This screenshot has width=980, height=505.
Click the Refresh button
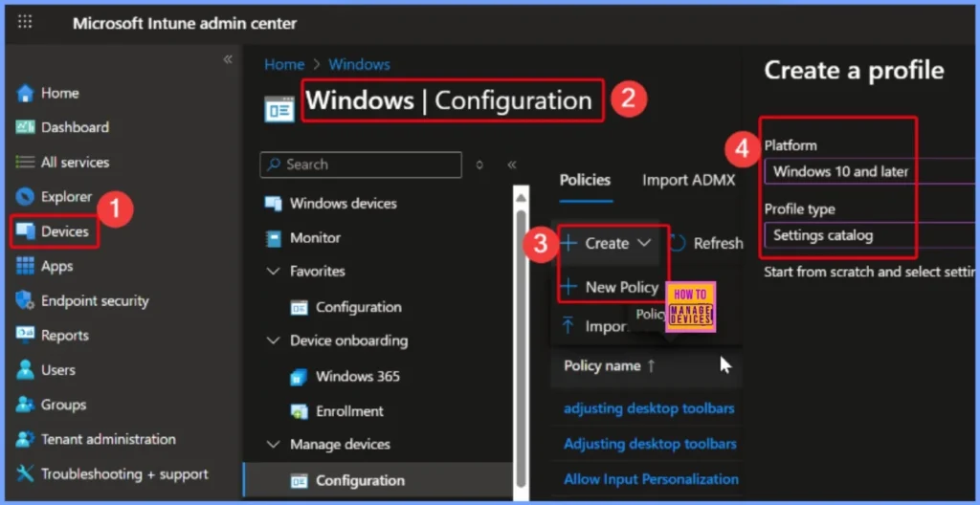(706, 243)
